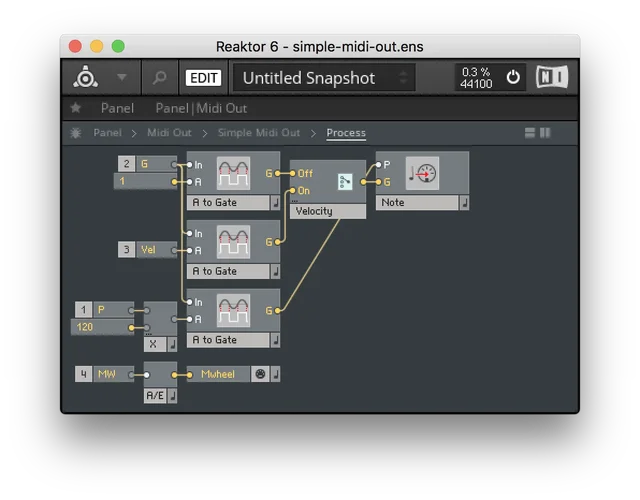Click the Mwheel controller knob icon
Viewport: 640px width, 500px height.
click(260, 374)
